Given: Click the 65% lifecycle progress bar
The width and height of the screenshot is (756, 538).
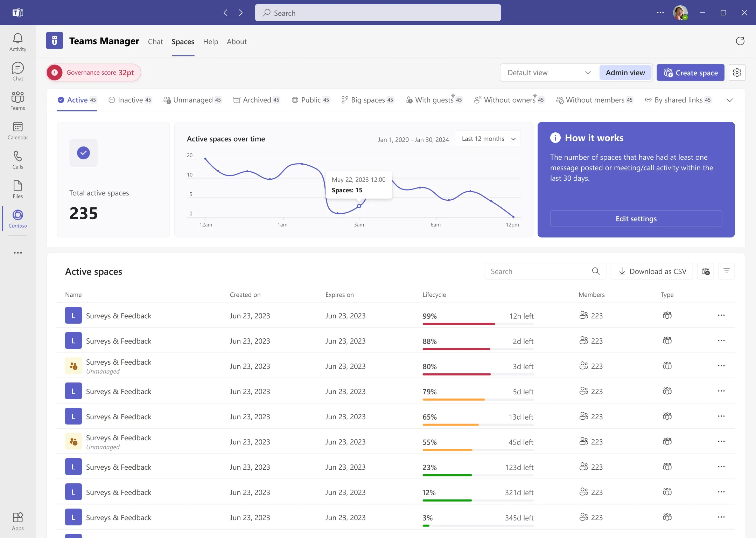Looking at the screenshot, I should pos(478,425).
